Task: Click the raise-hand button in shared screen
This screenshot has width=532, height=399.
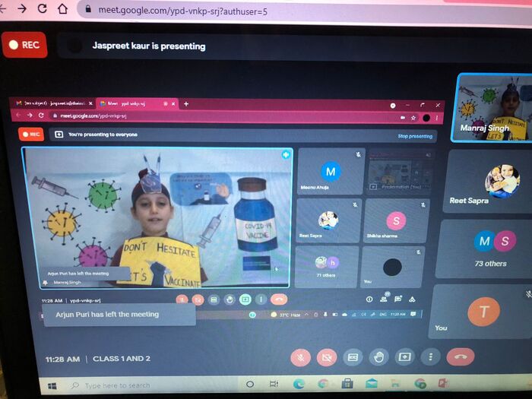Action: [x=230, y=299]
